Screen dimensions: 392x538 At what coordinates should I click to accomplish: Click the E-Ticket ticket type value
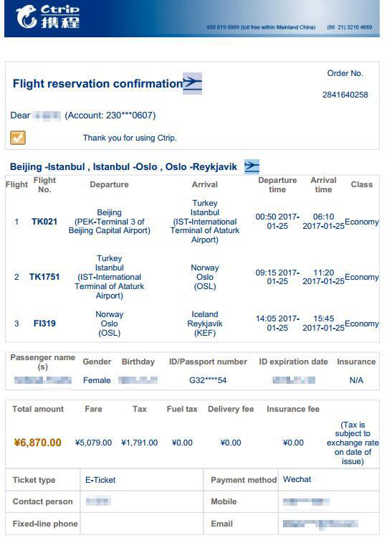100,480
